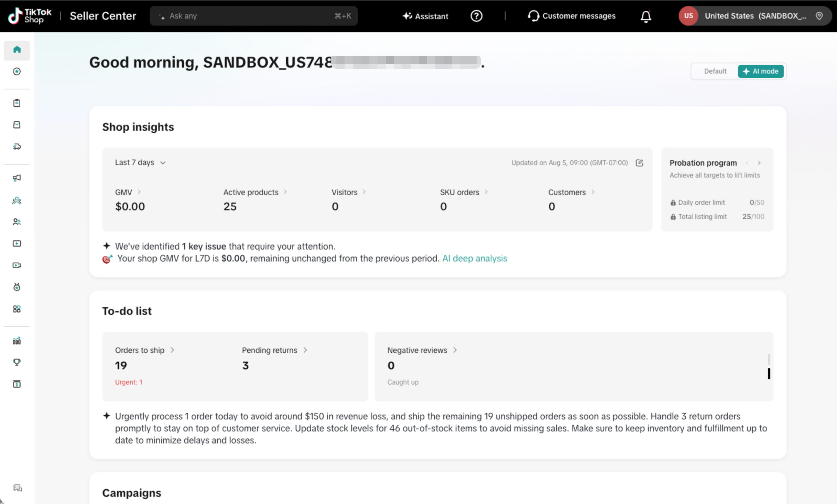Open Orders to ship

(145, 350)
